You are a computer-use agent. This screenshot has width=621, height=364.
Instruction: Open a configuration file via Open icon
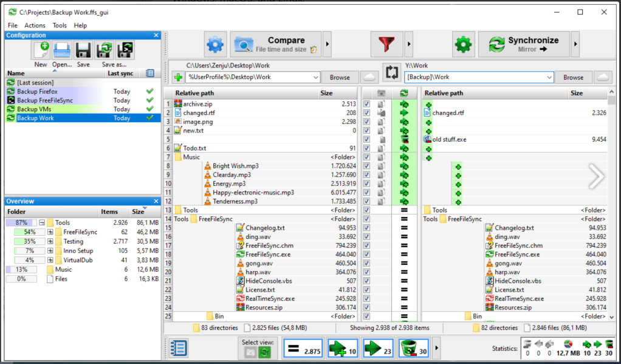click(x=61, y=50)
